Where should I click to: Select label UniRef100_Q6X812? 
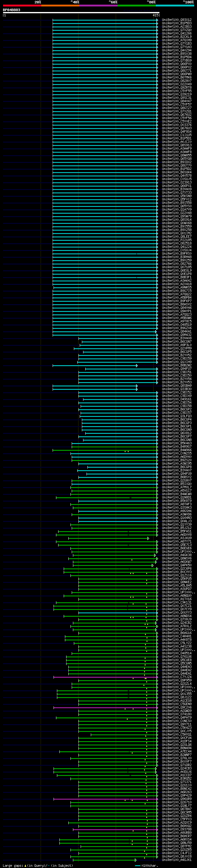coord(177,433)
